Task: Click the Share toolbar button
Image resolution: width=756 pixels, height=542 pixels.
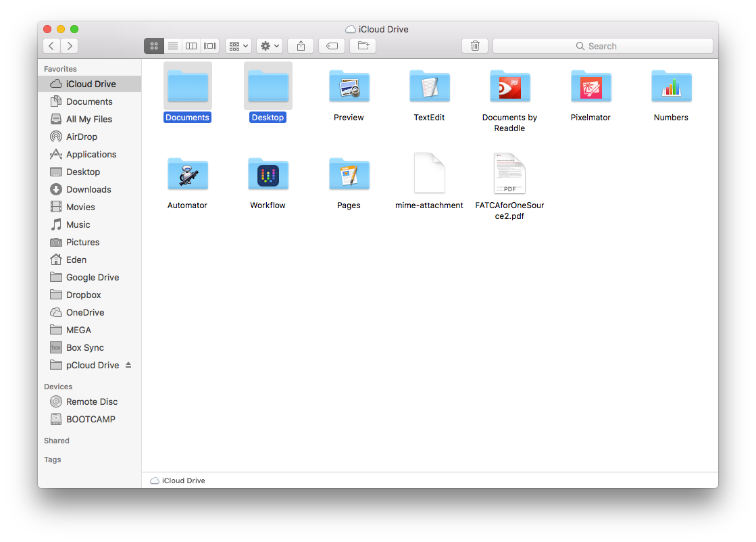Action: pos(301,46)
